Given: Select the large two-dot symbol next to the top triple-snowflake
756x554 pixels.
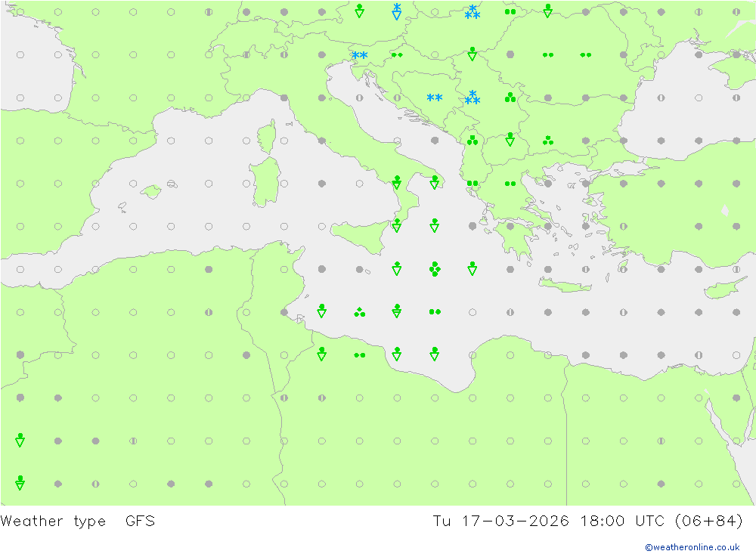Looking at the screenshot, I should pos(510,11).
